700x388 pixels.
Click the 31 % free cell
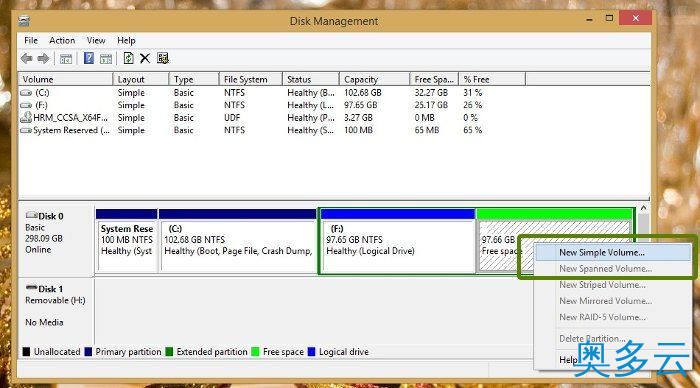[x=472, y=93]
